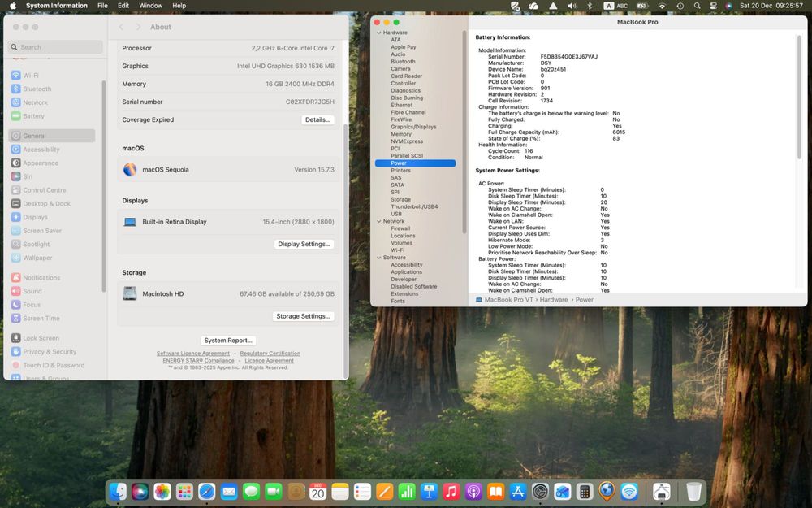
Task: Click Hardware in bottom path bar
Action: (x=554, y=300)
